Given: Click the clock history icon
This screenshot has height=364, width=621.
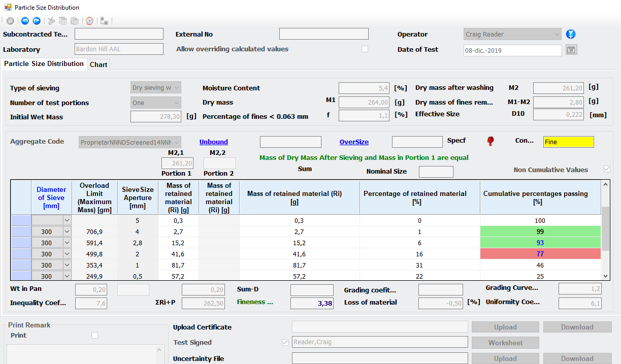Looking at the screenshot, I should click(89, 21).
